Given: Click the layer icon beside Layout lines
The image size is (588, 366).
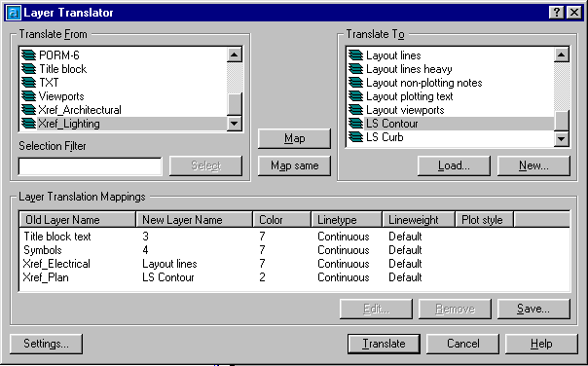Looking at the screenshot, I should click(356, 55).
